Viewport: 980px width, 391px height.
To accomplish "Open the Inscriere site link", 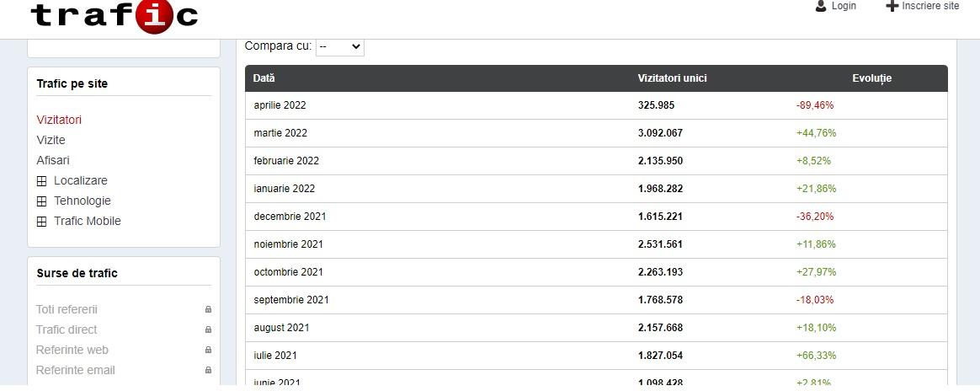I will [x=929, y=6].
